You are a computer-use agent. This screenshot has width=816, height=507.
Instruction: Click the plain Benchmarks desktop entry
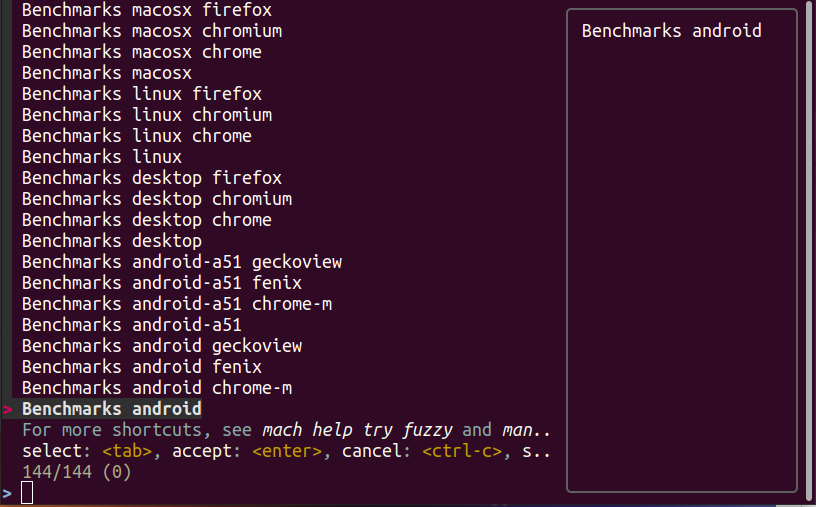111,241
